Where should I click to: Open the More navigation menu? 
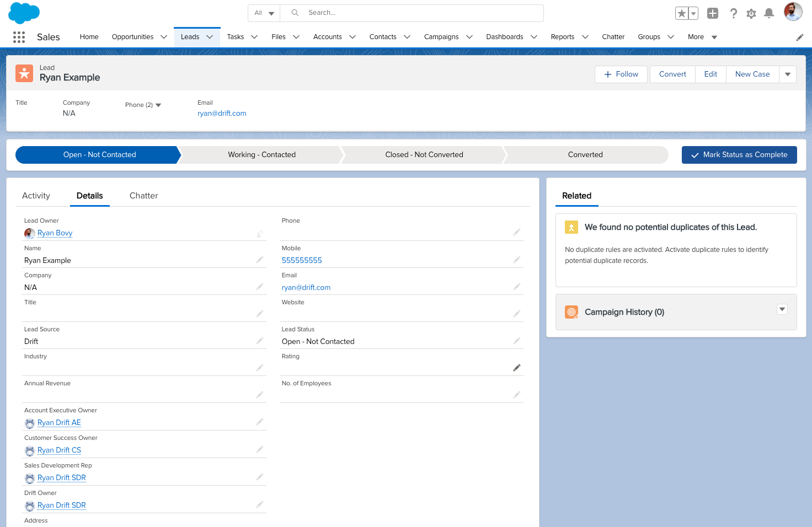pyautogui.click(x=702, y=37)
